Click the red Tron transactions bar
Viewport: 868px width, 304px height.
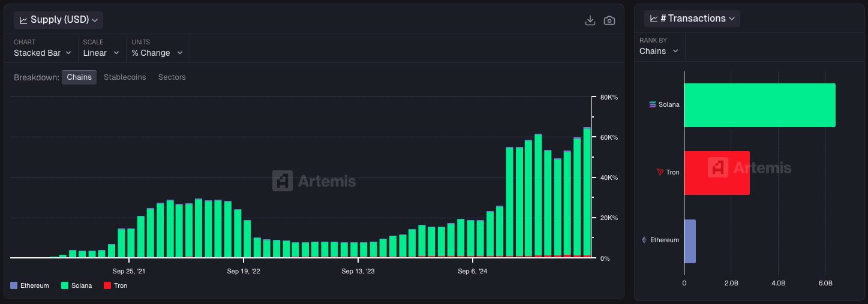[x=717, y=173]
